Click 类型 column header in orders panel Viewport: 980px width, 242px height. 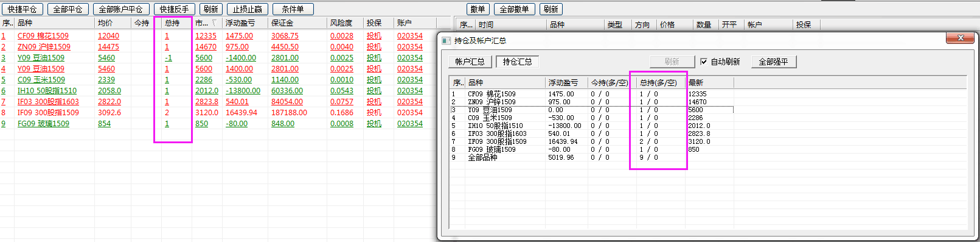pos(618,24)
